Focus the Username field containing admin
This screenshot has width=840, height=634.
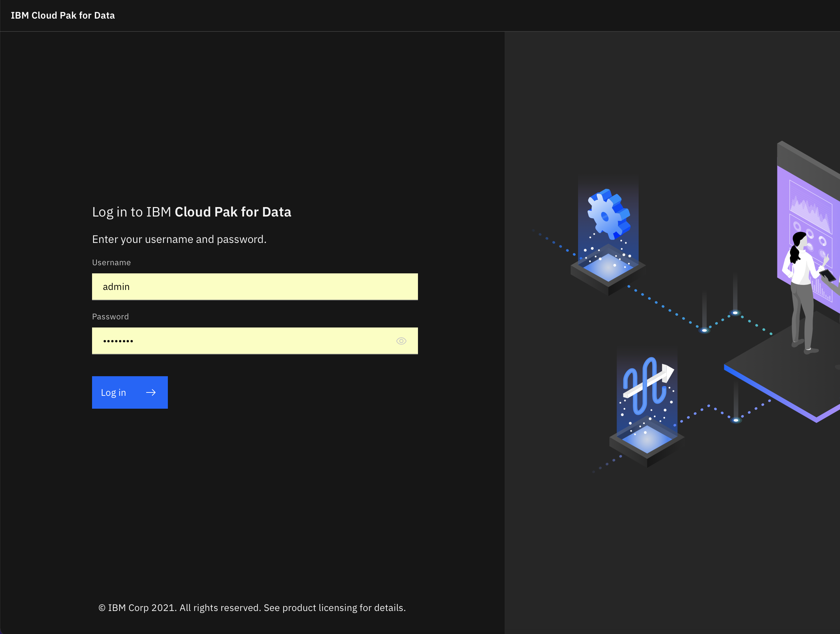[x=255, y=287]
